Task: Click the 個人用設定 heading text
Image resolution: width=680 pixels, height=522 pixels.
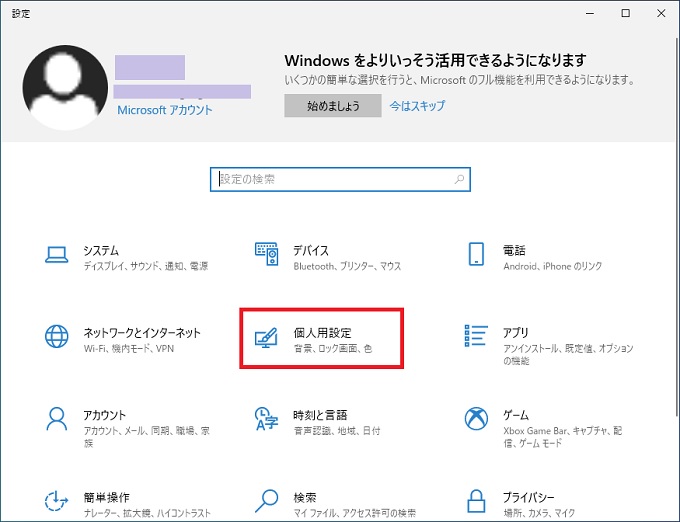Action: point(322,333)
